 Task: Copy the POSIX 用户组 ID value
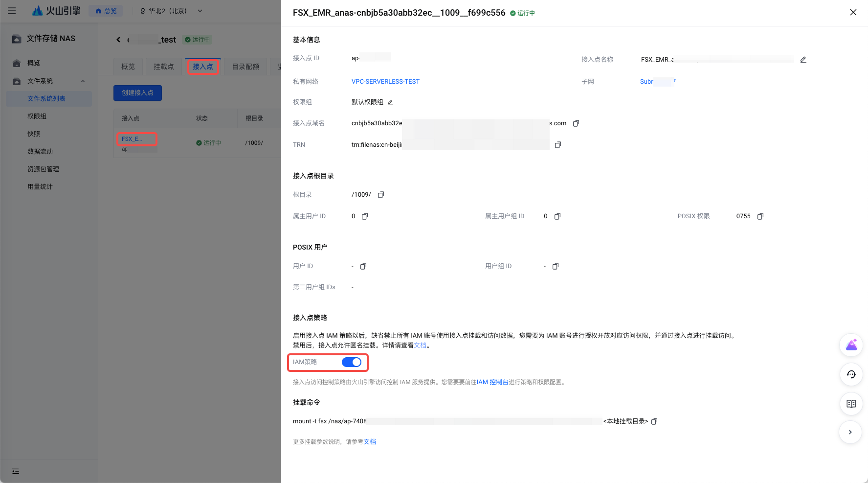(556, 266)
